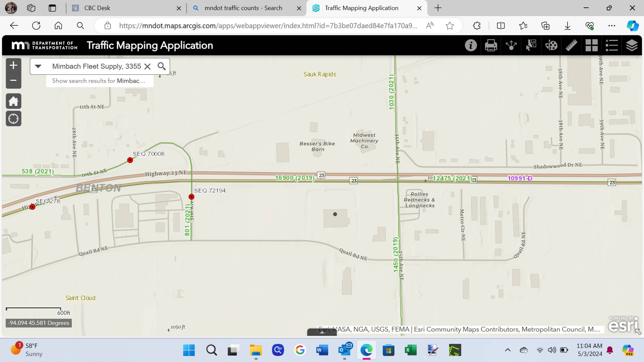Open the Measurement ruler tool
Image resolution: width=644 pixels, height=362 pixels.
click(x=571, y=45)
